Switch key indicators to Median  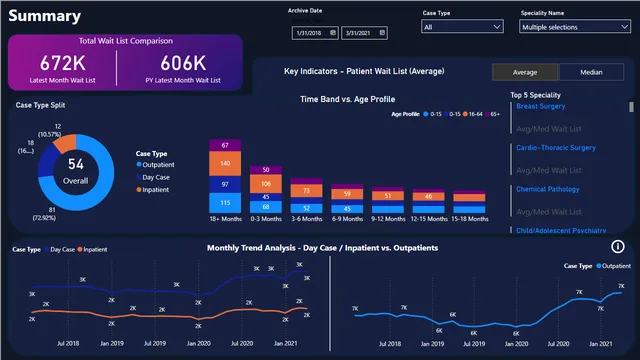(x=591, y=72)
